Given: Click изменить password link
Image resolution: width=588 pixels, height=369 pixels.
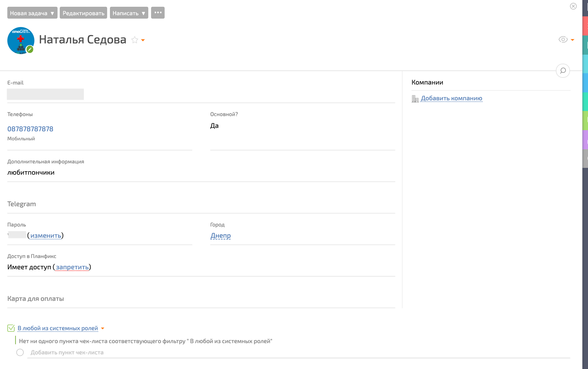Looking at the screenshot, I should pyautogui.click(x=46, y=236).
